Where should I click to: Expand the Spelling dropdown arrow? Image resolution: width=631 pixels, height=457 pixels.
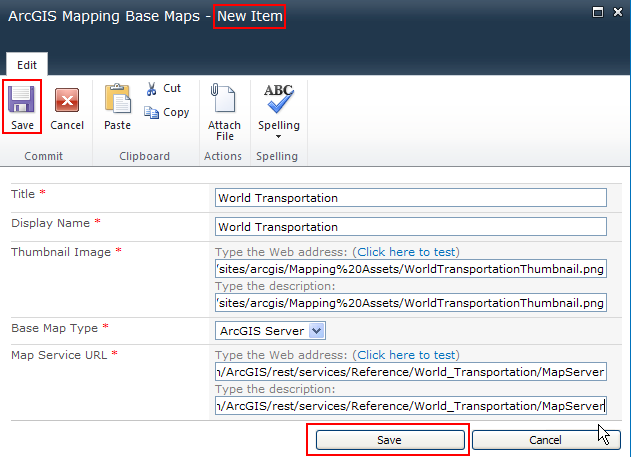278,137
